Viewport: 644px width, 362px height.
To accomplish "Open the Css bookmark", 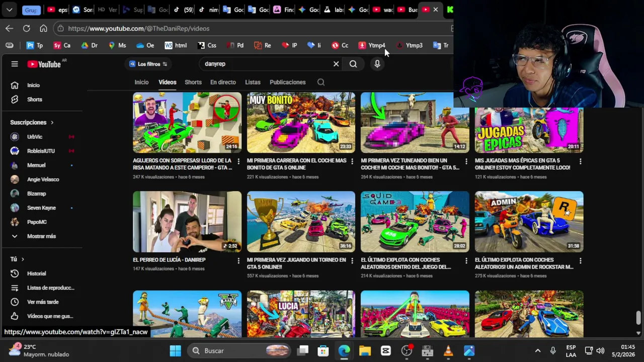I will [x=207, y=45].
